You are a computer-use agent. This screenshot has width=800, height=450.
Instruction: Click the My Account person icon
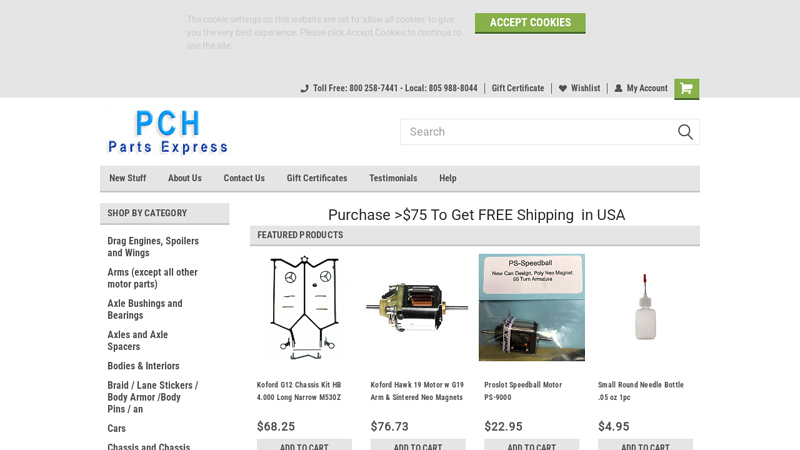(x=618, y=88)
